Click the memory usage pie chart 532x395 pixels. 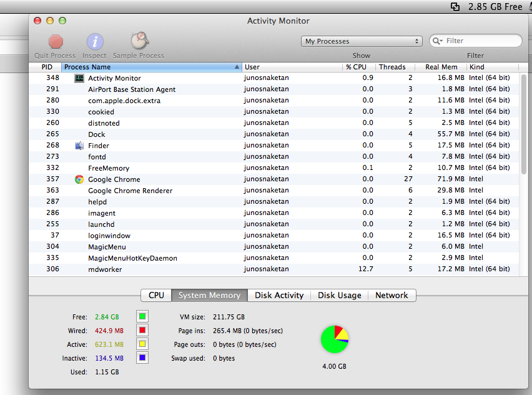click(x=335, y=339)
